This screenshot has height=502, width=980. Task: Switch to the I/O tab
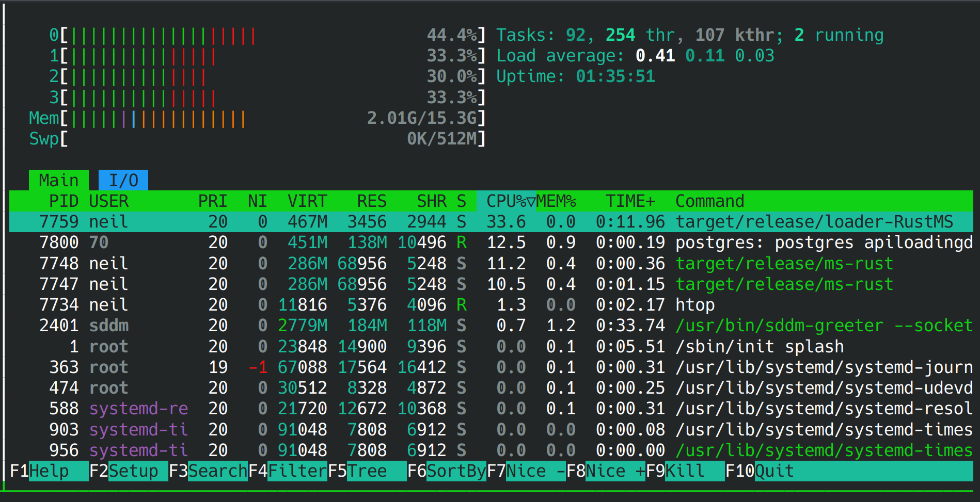tap(123, 180)
